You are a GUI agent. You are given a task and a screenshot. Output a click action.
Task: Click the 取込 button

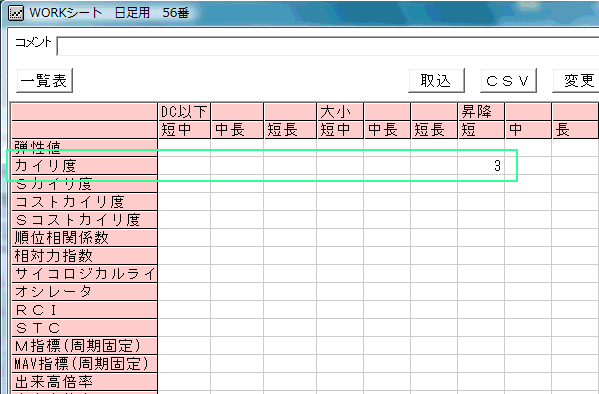coord(436,81)
